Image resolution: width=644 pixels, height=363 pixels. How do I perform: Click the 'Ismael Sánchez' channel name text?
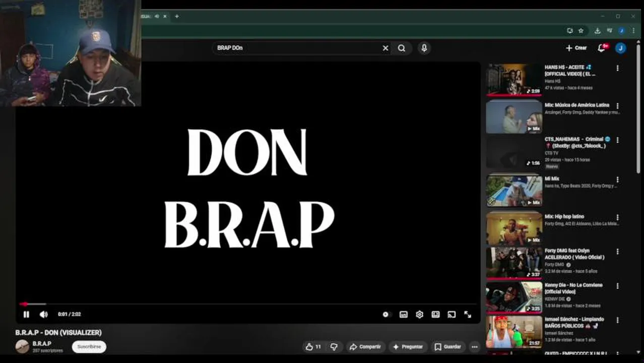(x=559, y=333)
